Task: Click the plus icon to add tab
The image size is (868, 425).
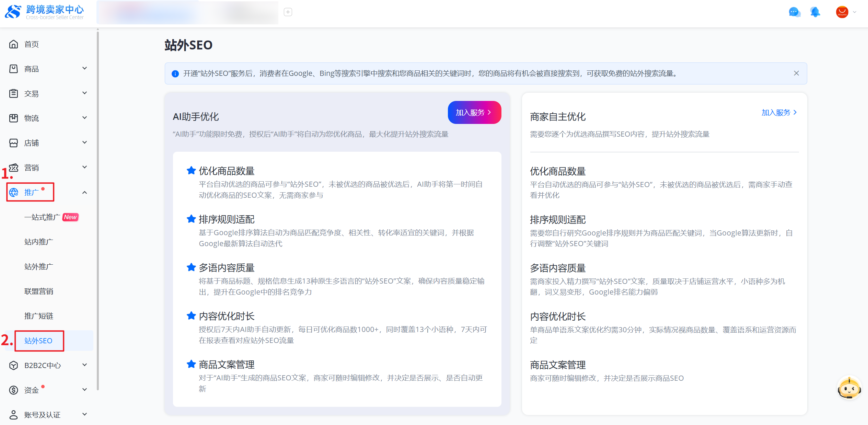Action: pos(288,12)
